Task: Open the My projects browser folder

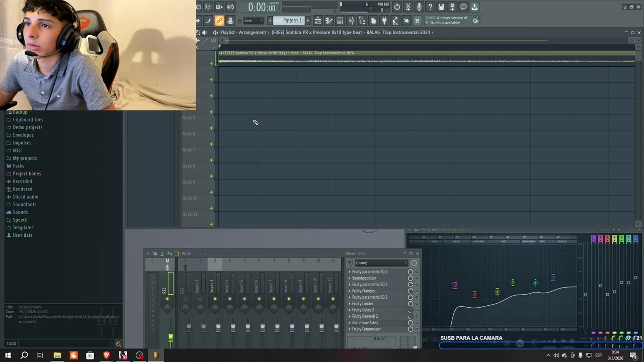Action: pos(25,158)
